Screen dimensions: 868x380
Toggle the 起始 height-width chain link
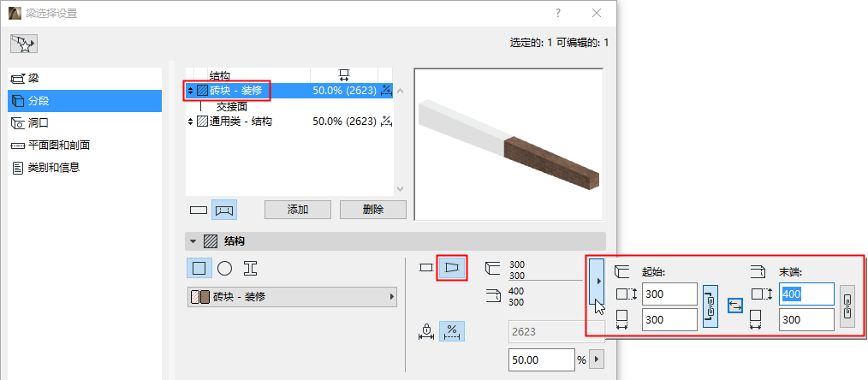[x=710, y=306]
